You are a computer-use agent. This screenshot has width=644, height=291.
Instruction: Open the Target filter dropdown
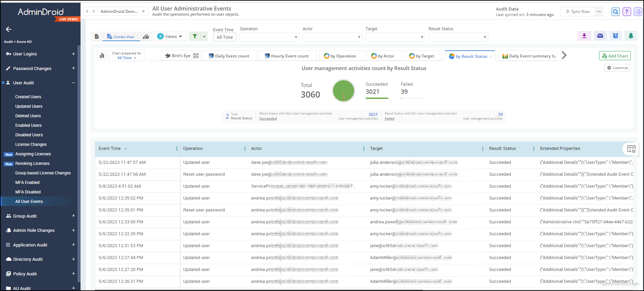[x=395, y=37]
